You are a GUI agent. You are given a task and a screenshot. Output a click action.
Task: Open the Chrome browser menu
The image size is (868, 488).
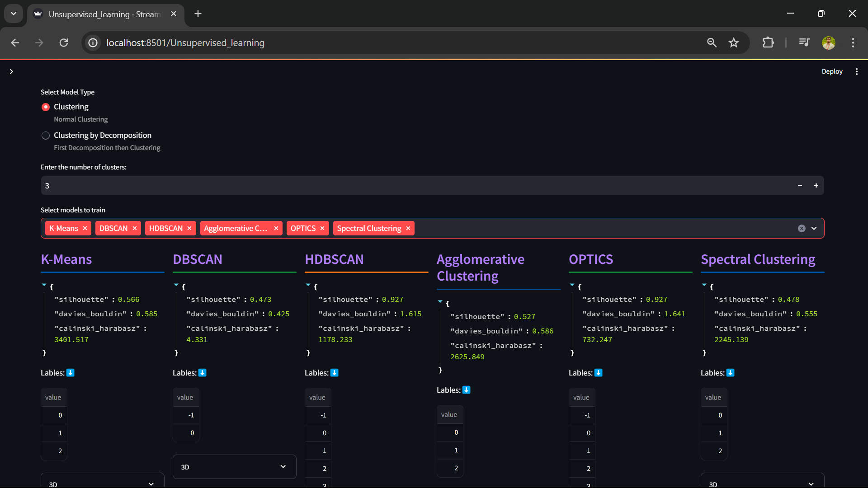(853, 42)
